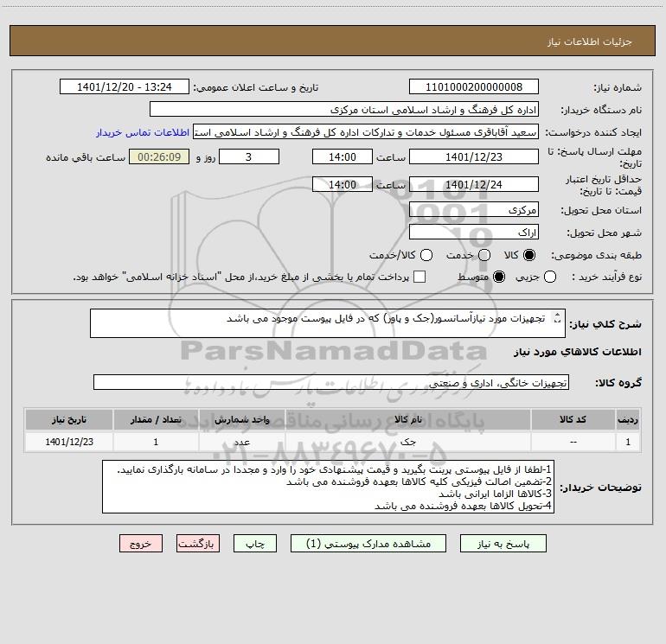Click the delivery city field اراک
The width and height of the screenshot is (666, 644).
pos(474,232)
